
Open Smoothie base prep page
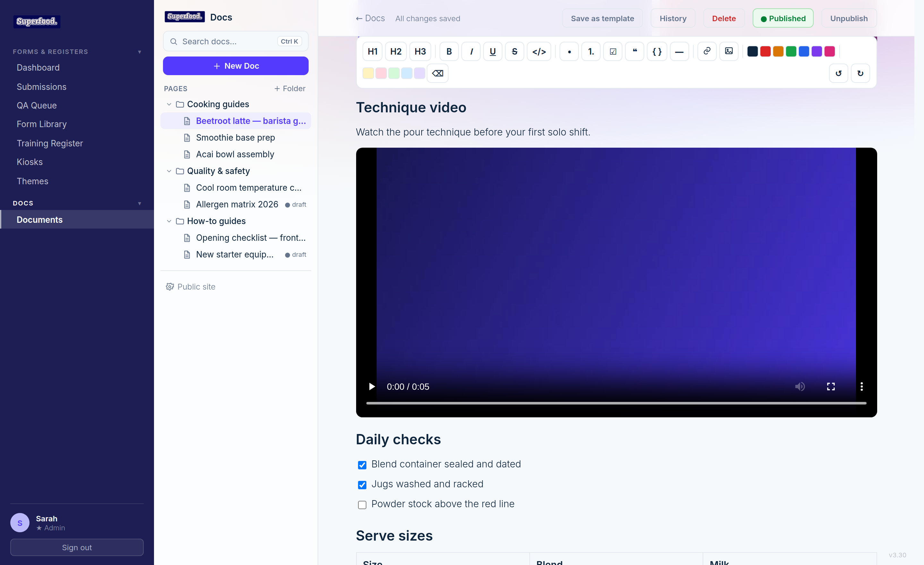pos(235,138)
